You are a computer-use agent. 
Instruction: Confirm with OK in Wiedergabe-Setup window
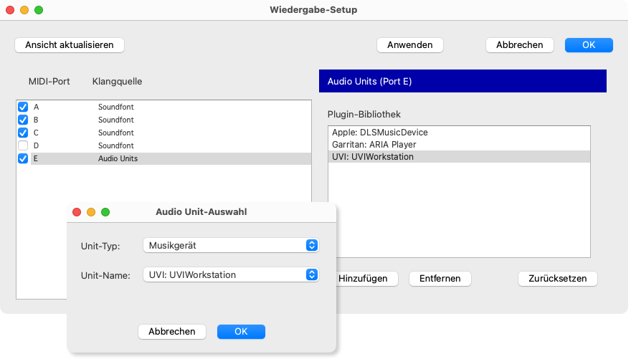click(589, 44)
